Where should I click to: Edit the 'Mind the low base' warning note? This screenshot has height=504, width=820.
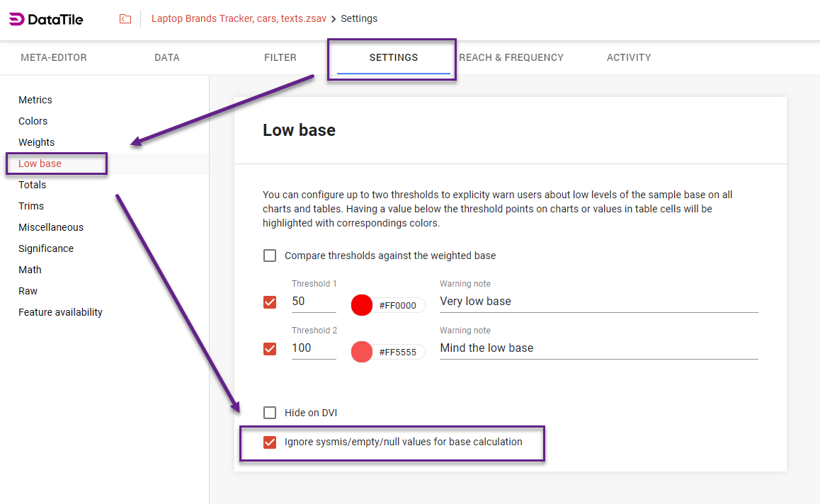(x=598, y=348)
